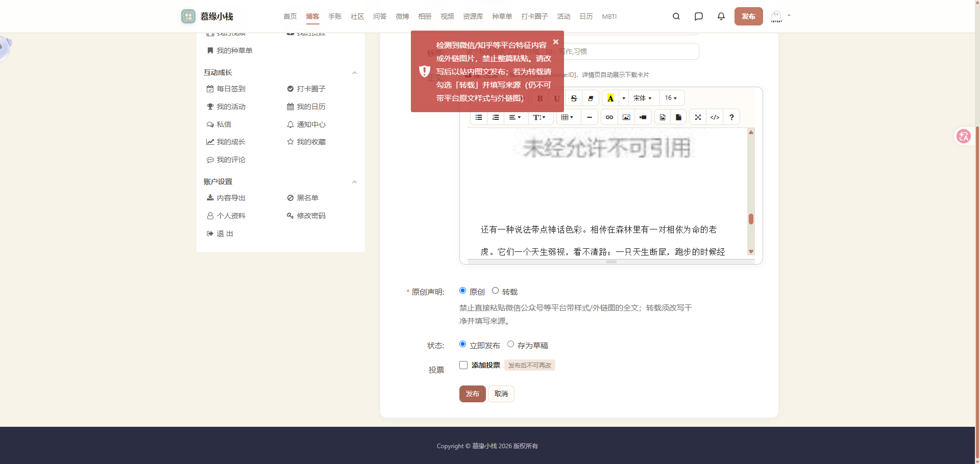Screen dimensions: 980x464
Task: Open 资源库 in top navigation
Action: pyautogui.click(x=473, y=16)
